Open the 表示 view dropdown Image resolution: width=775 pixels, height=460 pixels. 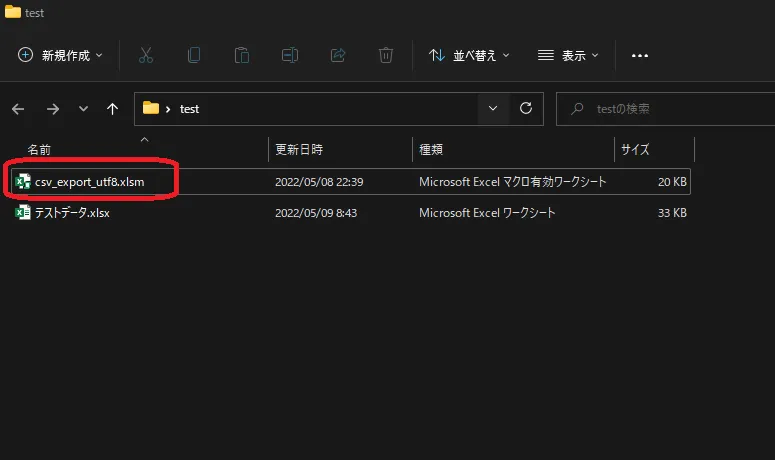click(x=568, y=56)
